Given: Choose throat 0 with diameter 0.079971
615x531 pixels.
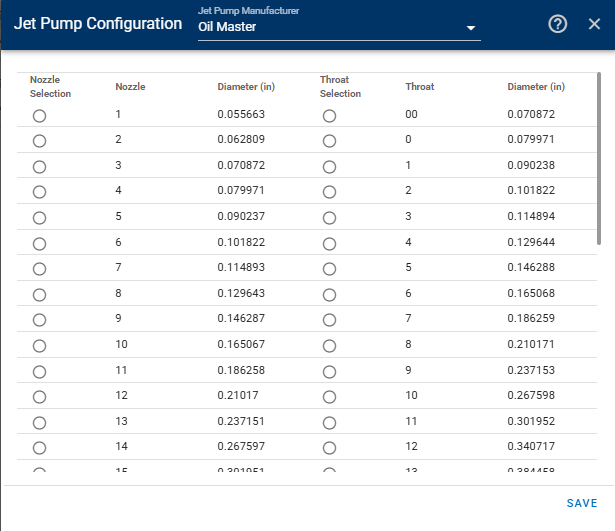Looking at the screenshot, I should click(329, 141).
